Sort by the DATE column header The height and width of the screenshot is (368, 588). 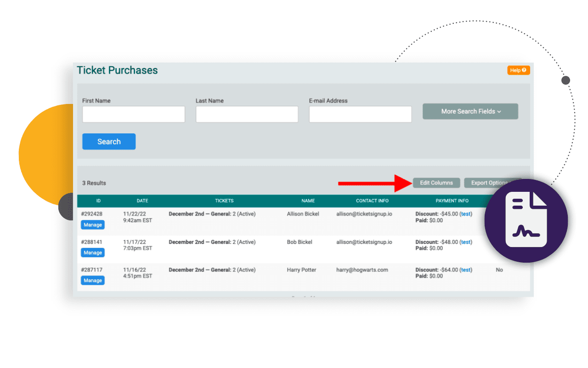(142, 201)
